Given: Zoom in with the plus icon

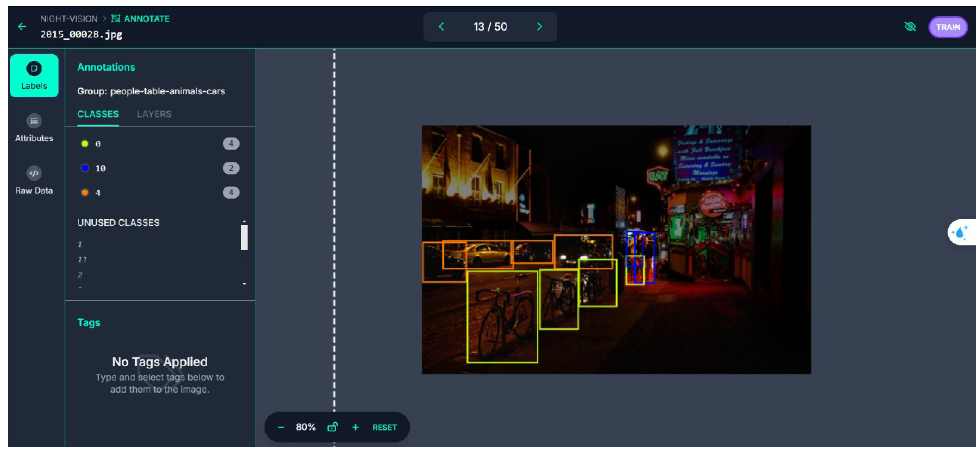Looking at the screenshot, I should pos(355,427).
